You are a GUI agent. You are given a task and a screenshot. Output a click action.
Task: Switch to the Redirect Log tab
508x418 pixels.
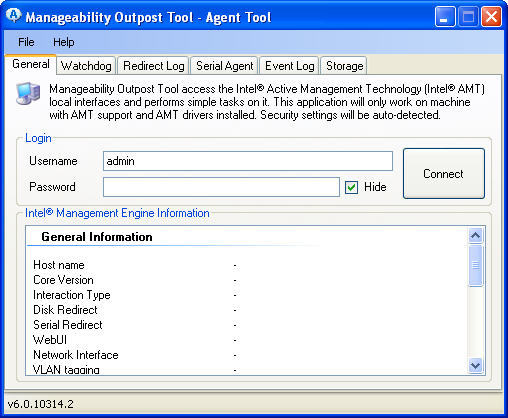[154, 66]
